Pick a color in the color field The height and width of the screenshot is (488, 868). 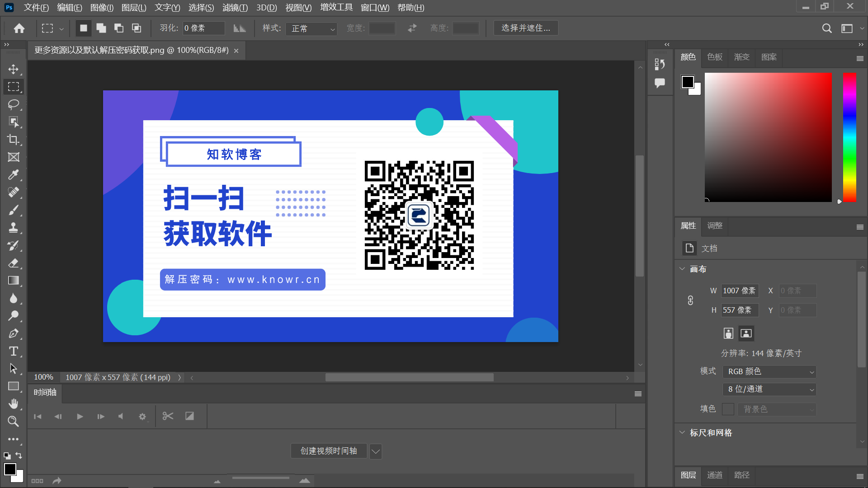[768, 137]
